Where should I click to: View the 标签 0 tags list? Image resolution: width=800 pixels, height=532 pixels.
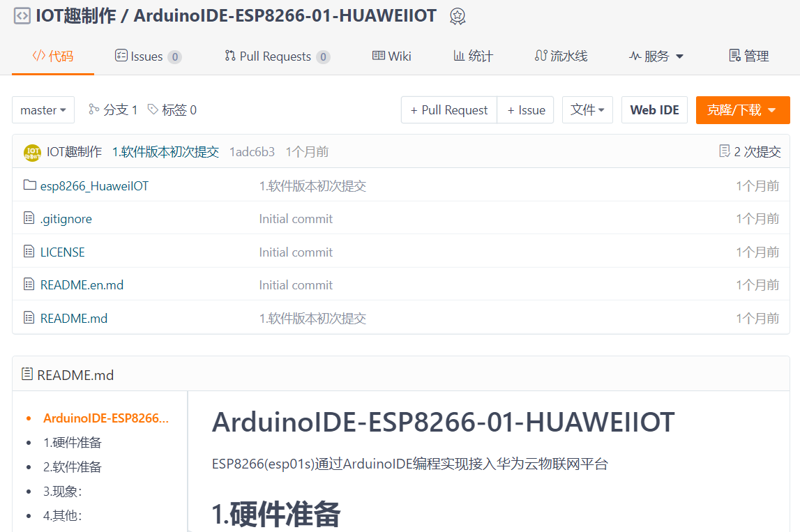[x=172, y=109]
